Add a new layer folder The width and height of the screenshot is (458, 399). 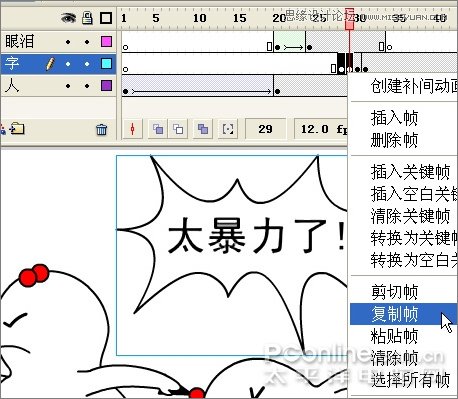coord(17,129)
